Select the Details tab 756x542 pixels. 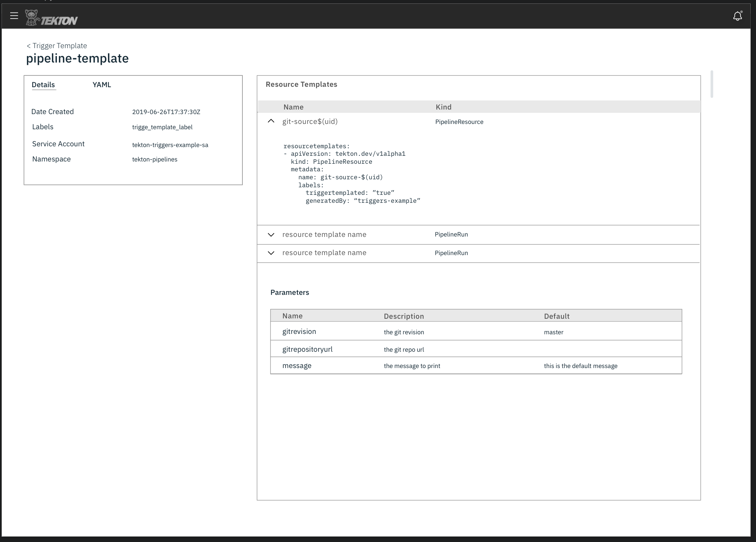pyautogui.click(x=43, y=85)
